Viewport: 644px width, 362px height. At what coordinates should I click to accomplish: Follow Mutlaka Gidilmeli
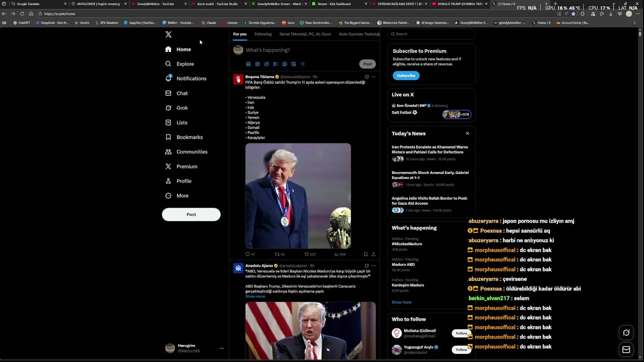coord(460,333)
